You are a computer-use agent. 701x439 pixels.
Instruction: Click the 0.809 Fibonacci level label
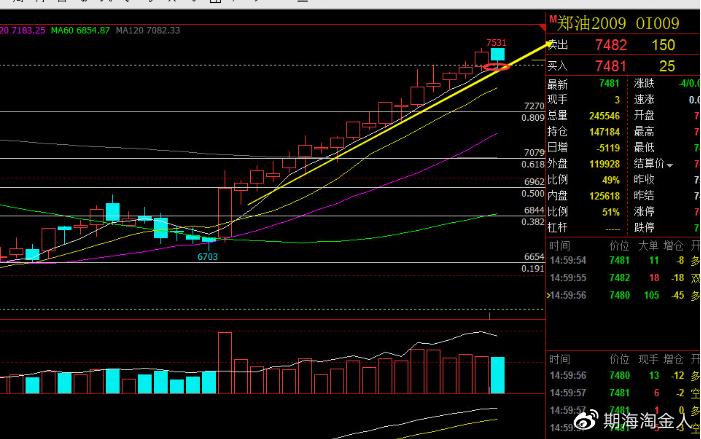[x=532, y=118]
